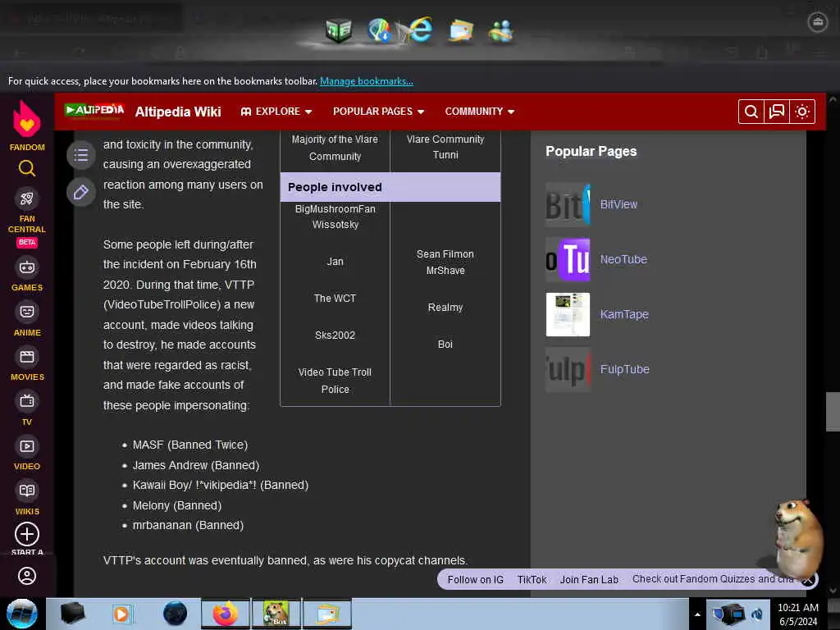Open globe download dock icon

[x=379, y=30]
